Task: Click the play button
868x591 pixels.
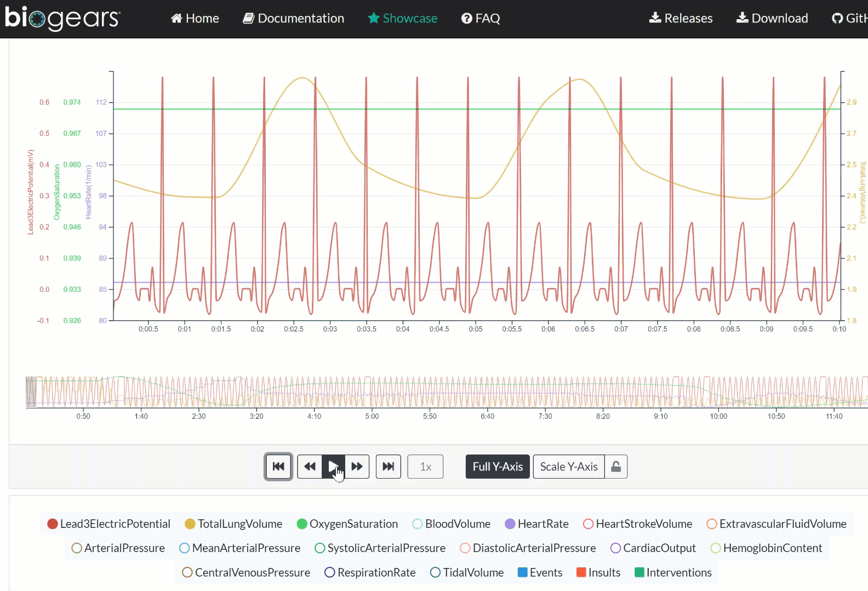Action: pyautogui.click(x=333, y=467)
